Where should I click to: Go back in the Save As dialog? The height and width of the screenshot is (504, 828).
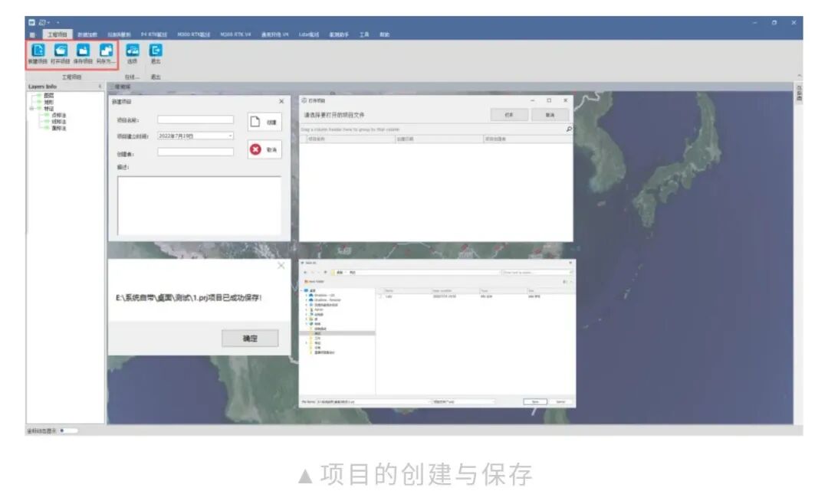click(x=305, y=273)
